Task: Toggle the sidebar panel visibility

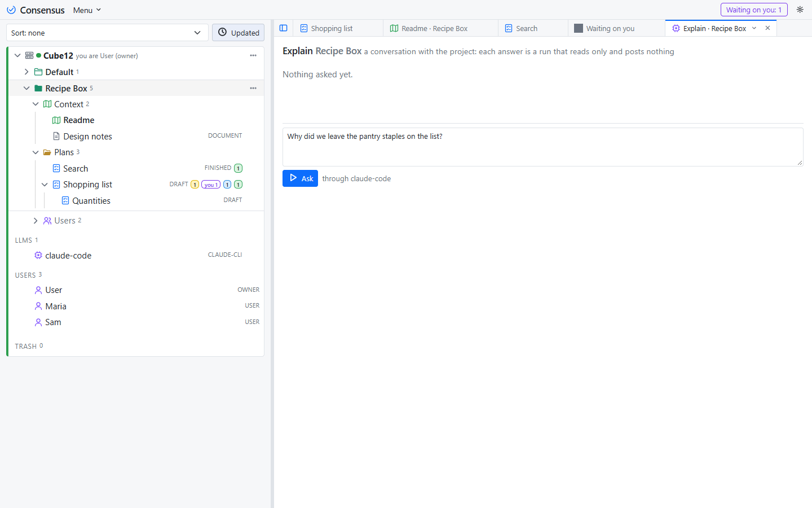Action: pyautogui.click(x=284, y=28)
